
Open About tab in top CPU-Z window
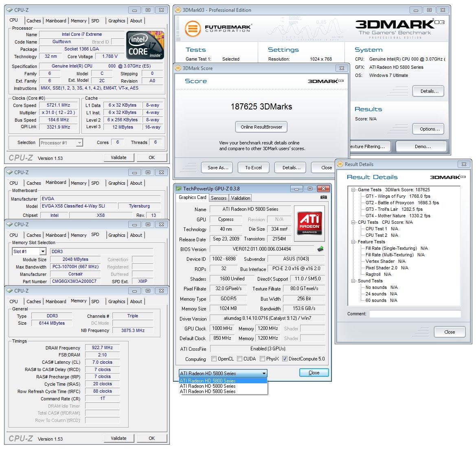136,21
